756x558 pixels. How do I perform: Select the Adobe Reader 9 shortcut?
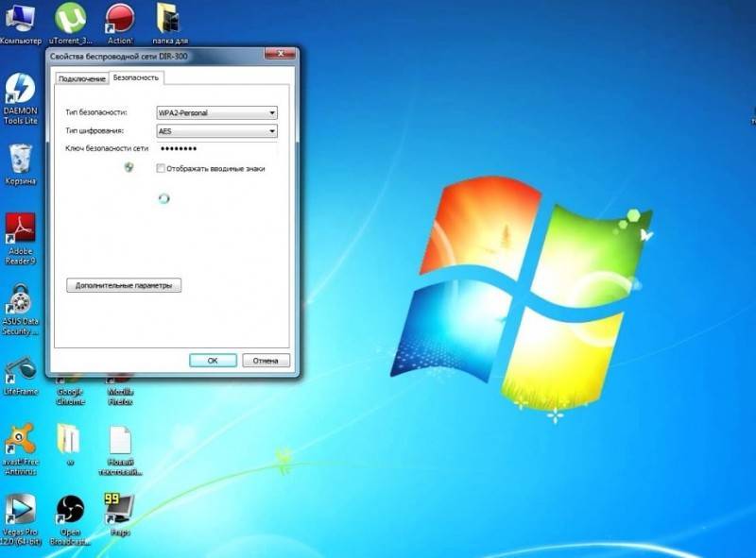pos(20,239)
